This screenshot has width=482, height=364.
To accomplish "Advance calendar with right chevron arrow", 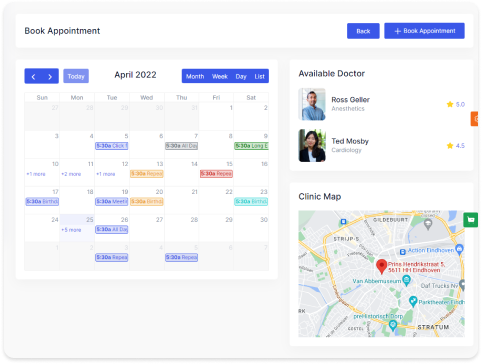I will tap(50, 76).
